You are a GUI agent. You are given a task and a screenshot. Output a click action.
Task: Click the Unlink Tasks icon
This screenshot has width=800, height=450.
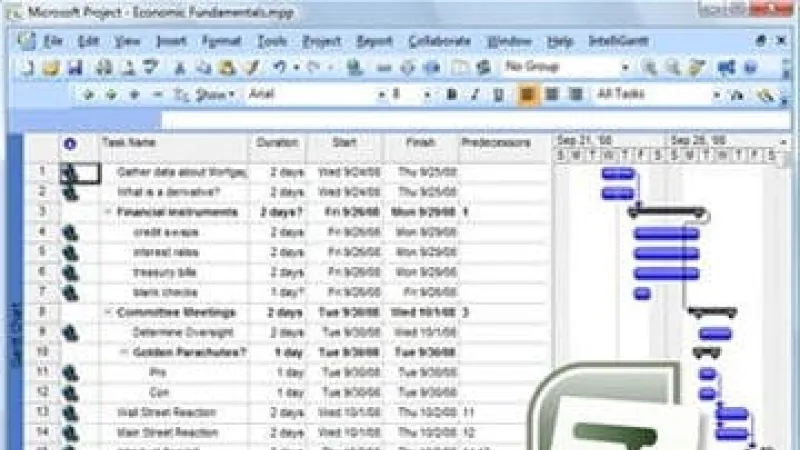[x=408, y=67]
